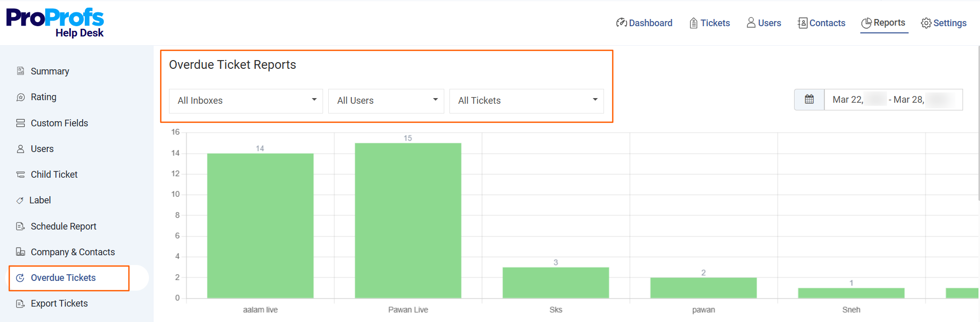Viewport: 980px width, 322px height.
Task: Click the Rating sidebar icon
Action: click(x=21, y=97)
